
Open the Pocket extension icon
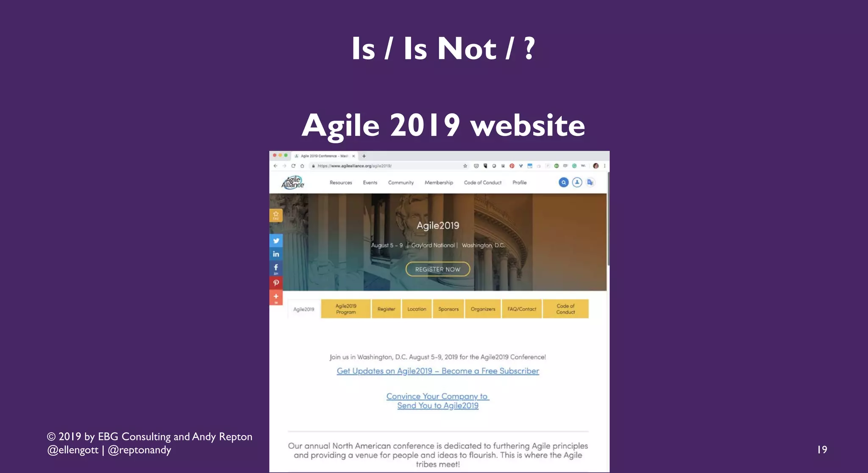click(x=476, y=166)
